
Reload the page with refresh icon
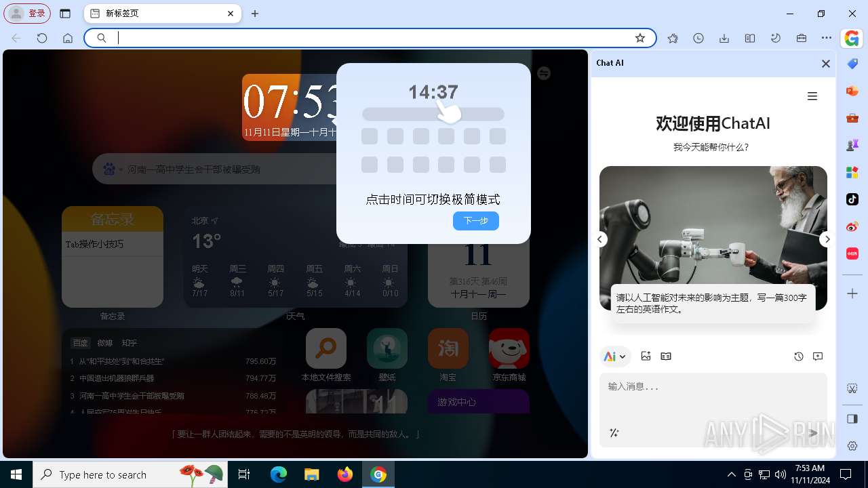pos(42,39)
